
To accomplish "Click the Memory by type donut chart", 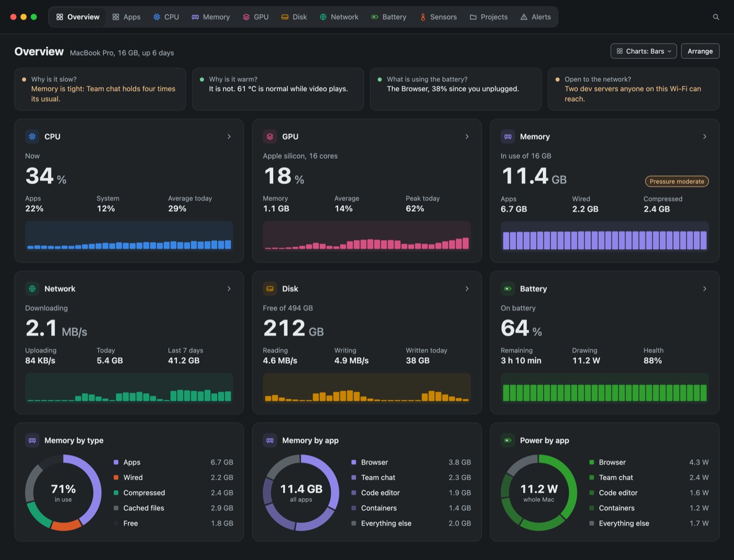I will click(x=63, y=492).
